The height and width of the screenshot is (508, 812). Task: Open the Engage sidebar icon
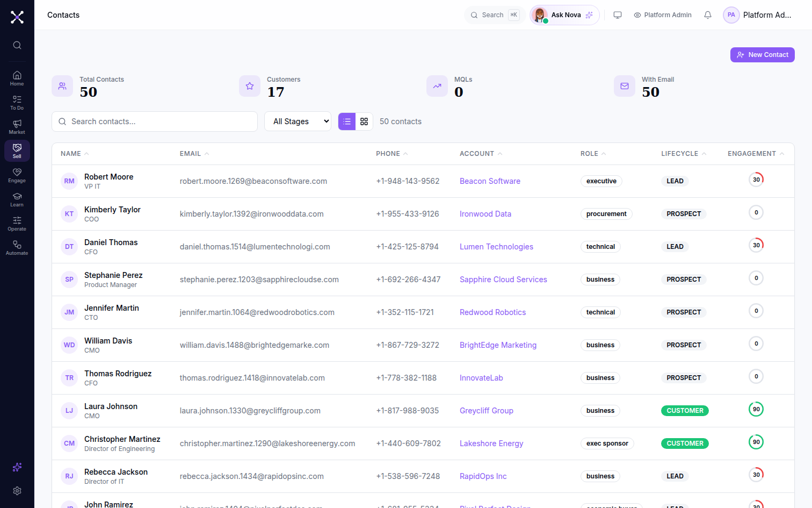[x=17, y=175]
